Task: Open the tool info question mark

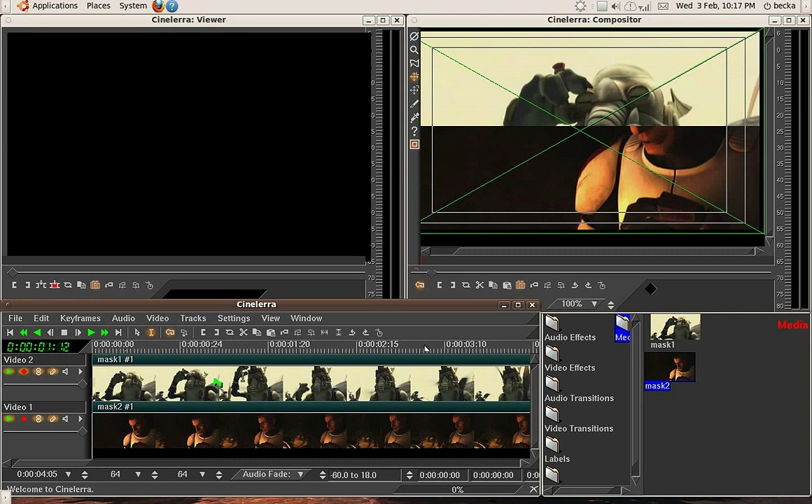Action: 414,130
